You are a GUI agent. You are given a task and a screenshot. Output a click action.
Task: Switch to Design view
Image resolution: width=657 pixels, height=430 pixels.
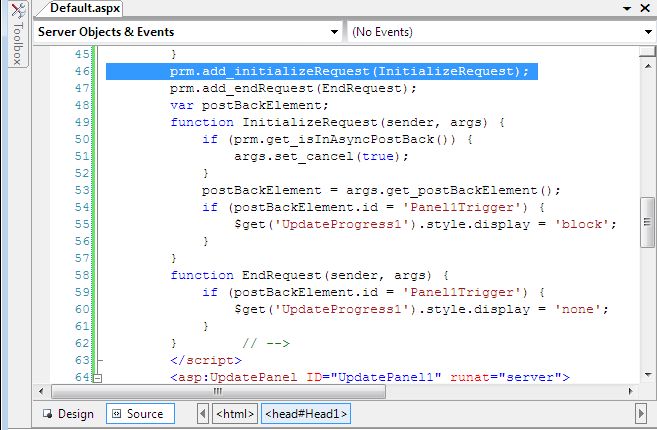(68, 414)
